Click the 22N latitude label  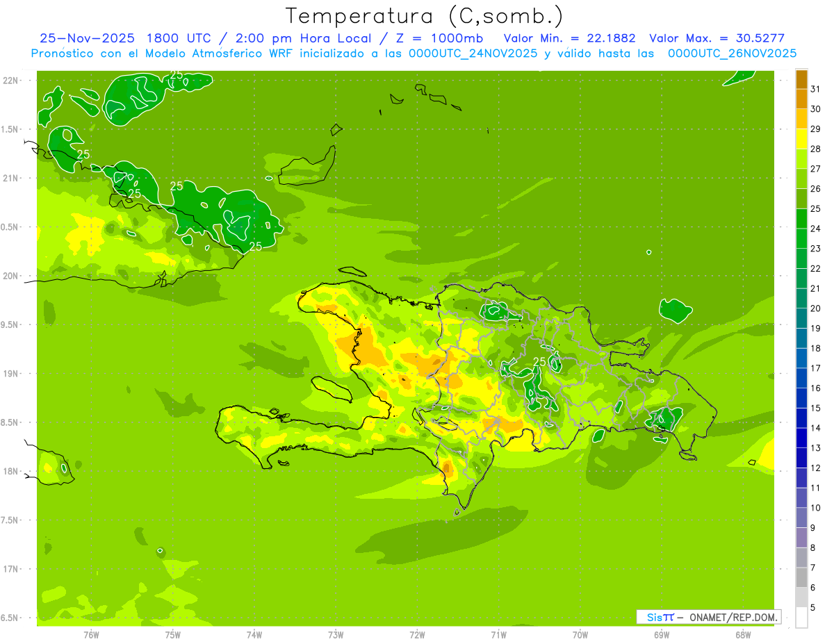tap(10, 81)
